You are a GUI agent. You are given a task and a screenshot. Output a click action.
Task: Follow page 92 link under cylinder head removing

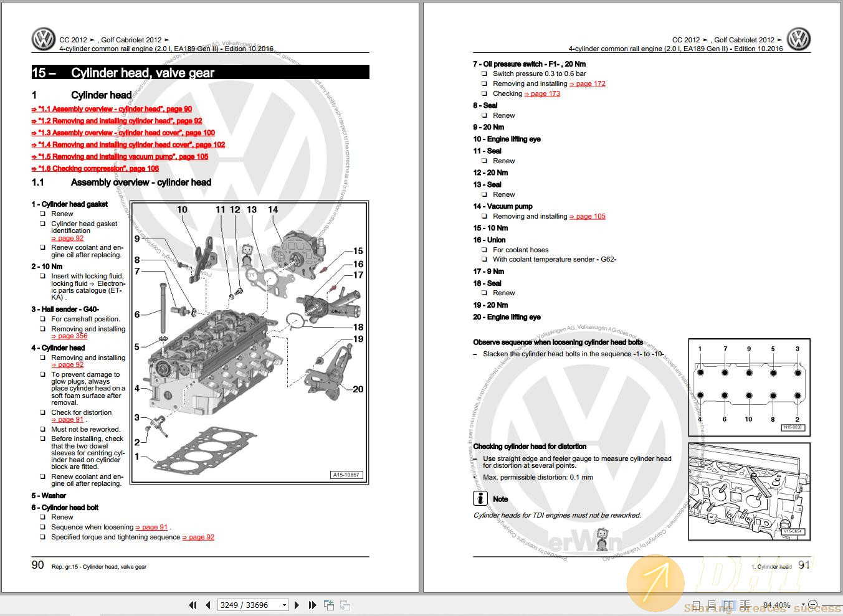67,364
